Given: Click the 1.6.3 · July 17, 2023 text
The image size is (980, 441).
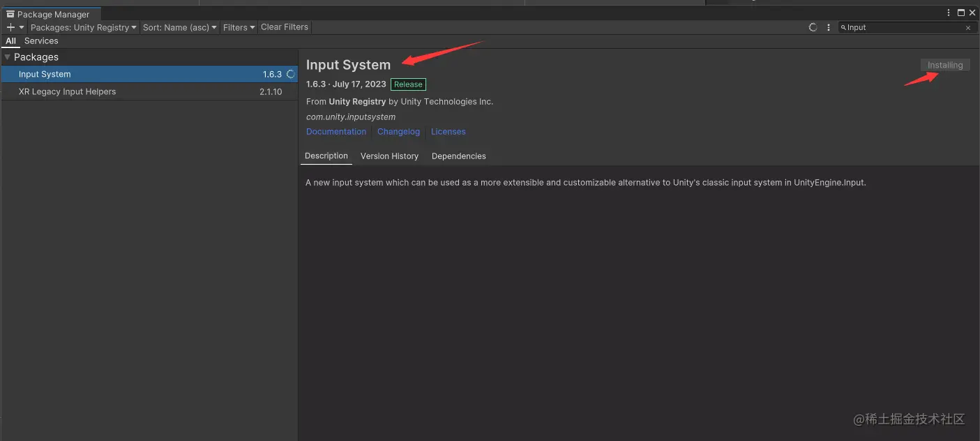Looking at the screenshot, I should 346,84.
